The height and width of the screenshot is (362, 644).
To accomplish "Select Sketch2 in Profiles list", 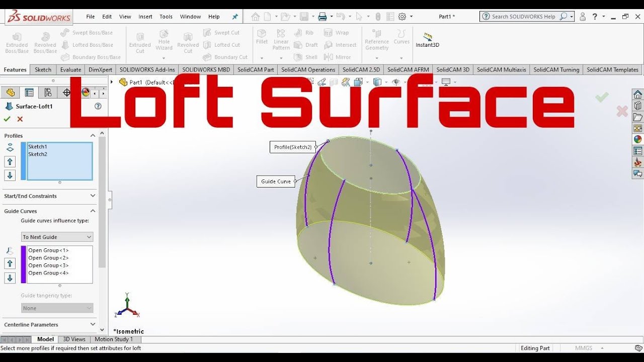I will click(x=38, y=154).
